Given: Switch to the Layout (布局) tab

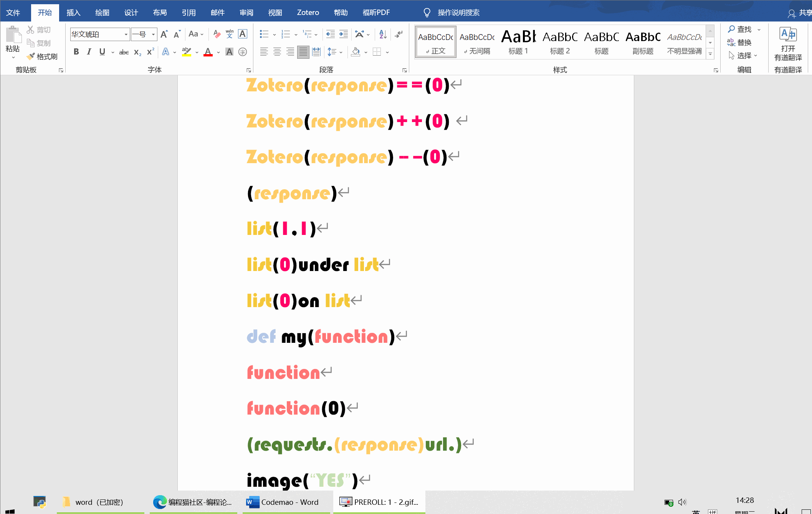Looking at the screenshot, I should [160, 13].
